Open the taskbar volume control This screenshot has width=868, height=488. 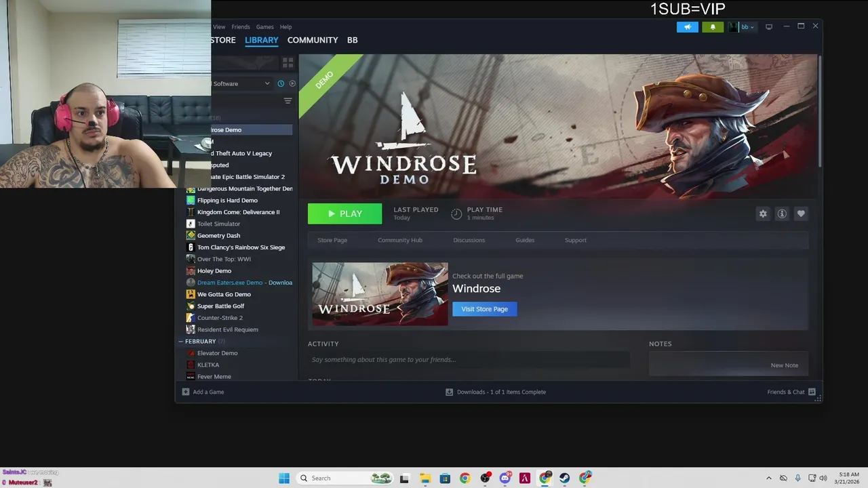(x=823, y=478)
